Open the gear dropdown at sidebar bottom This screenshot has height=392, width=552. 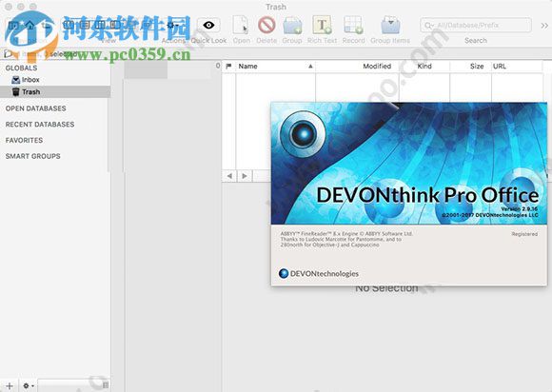29,385
